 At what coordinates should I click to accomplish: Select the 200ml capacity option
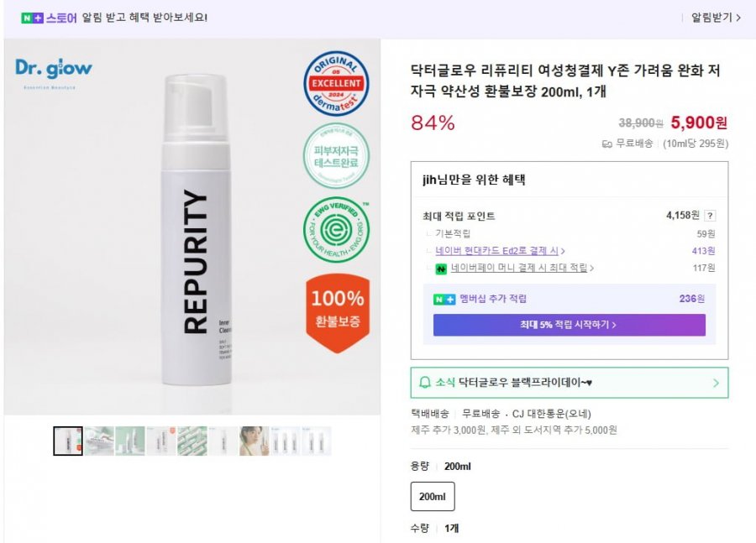[433, 497]
